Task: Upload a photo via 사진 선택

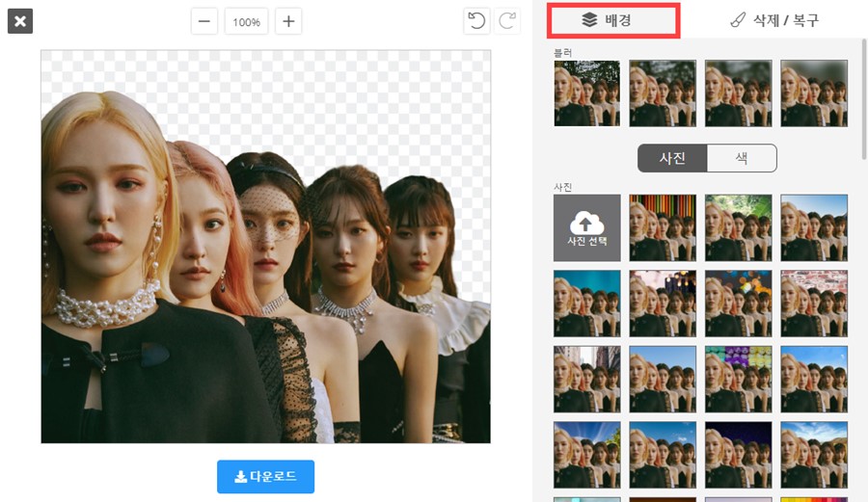Action: click(587, 227)
